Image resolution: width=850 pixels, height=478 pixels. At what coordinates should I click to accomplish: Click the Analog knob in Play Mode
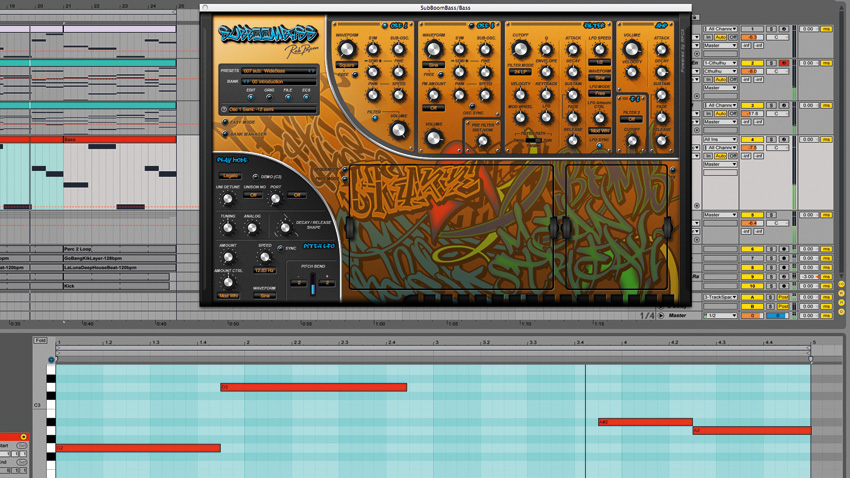[x=252, y=228]
